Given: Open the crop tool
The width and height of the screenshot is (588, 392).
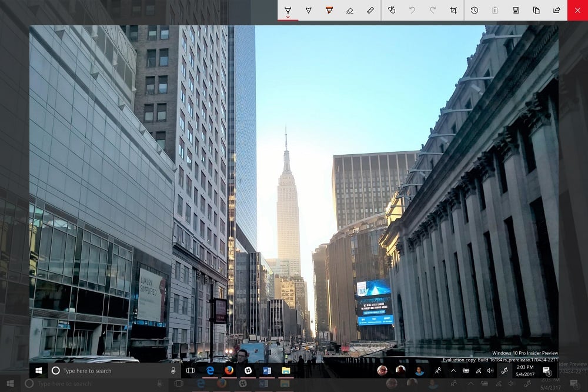Looking at the screenshot, I should pyautogui.click(x=453, y=11).
